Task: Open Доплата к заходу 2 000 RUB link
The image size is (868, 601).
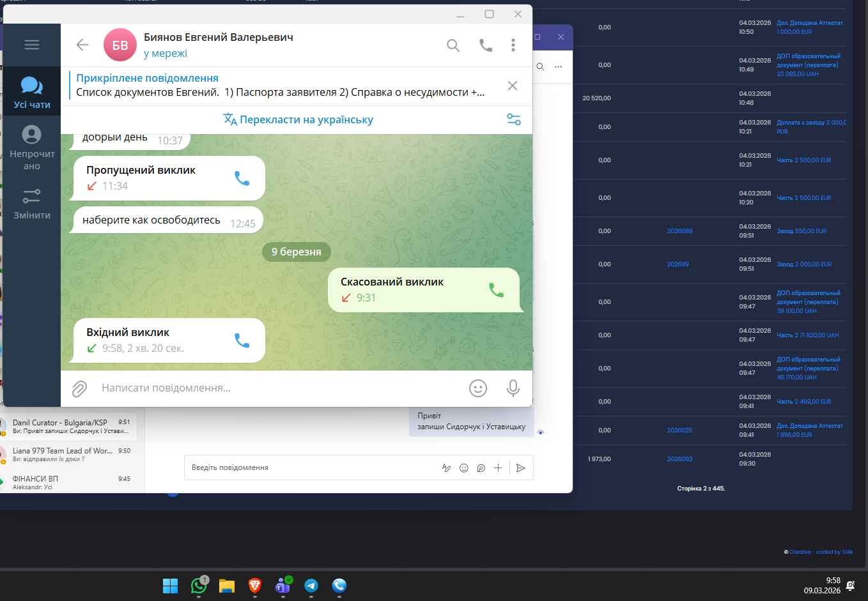Action: tap(811, 127)
